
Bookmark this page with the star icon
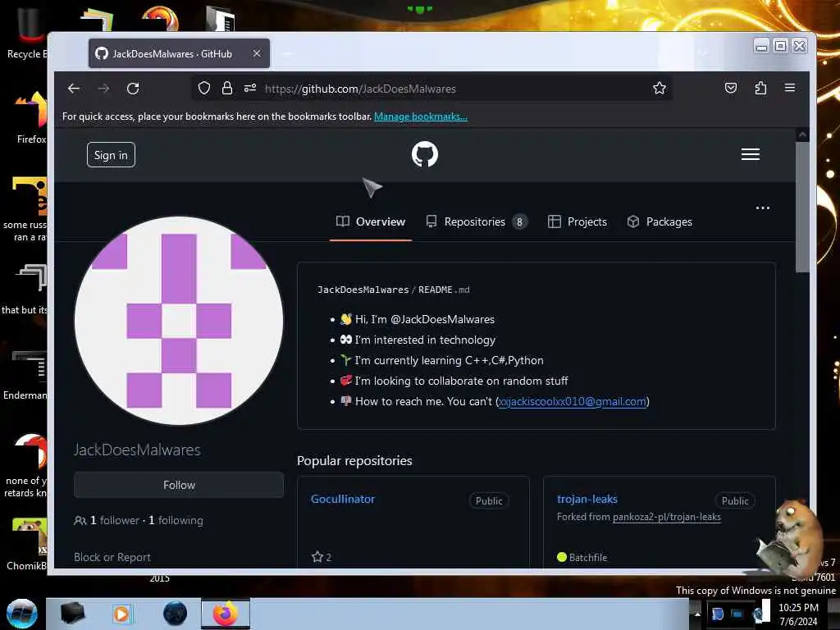[660, 89]
